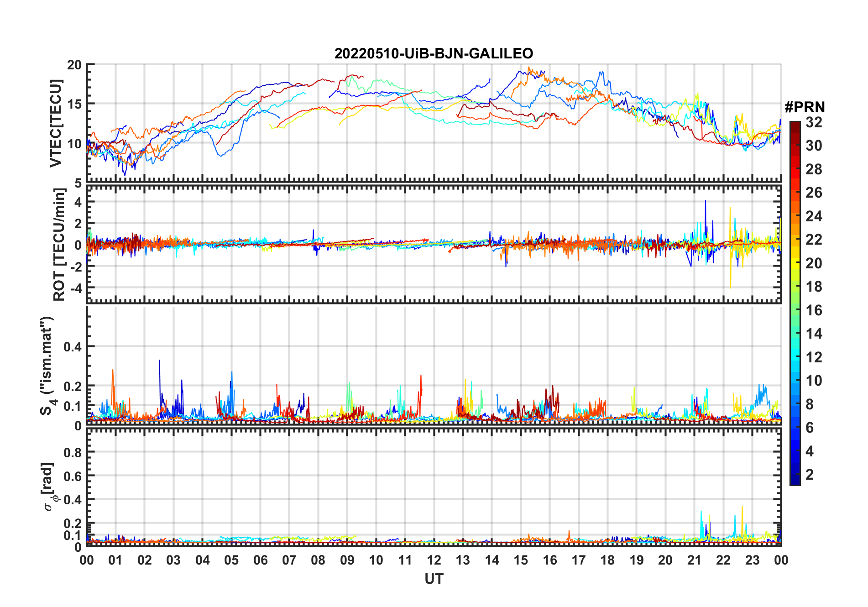This screenshot has height=607, width=868.
Task: Click the plot title 20220510-UiB-BJN-GALILEO
Action: 434,53
